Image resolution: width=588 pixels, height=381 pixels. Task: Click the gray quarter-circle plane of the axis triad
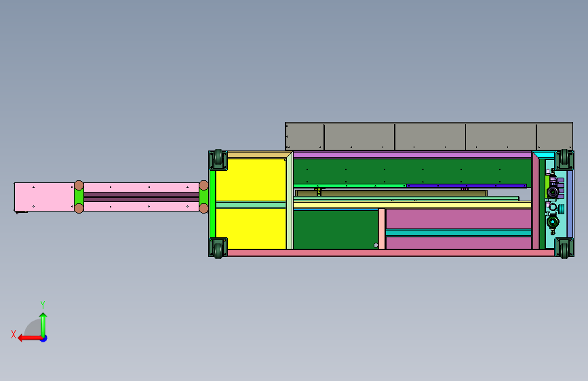(33, 328)
